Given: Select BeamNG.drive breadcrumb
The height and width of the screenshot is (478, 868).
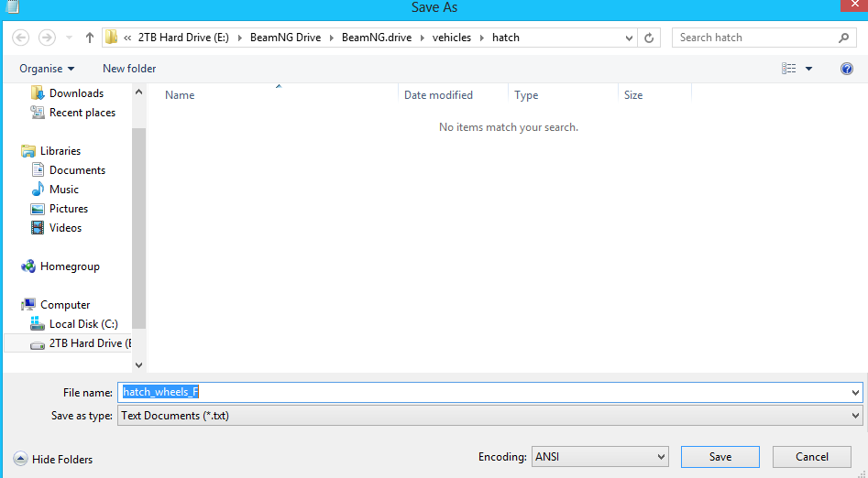Looking at the screenshot, I should pos(377,38).
